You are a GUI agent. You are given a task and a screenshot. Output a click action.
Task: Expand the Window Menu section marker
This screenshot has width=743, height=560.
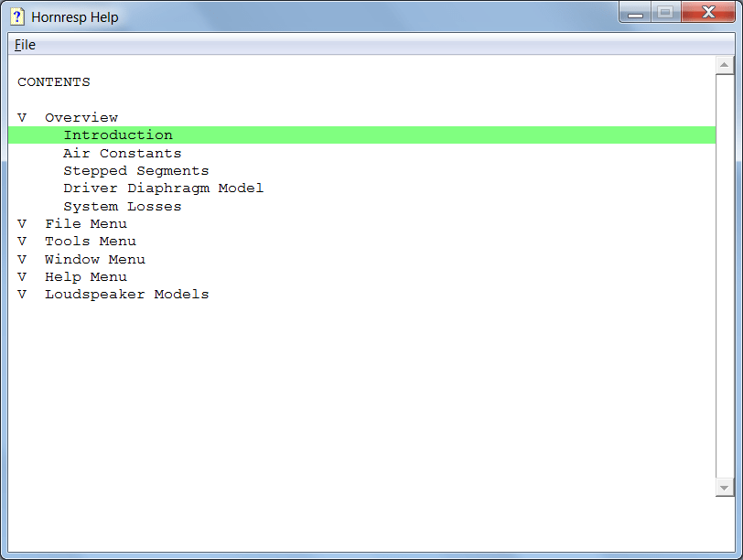pos(22,259)
